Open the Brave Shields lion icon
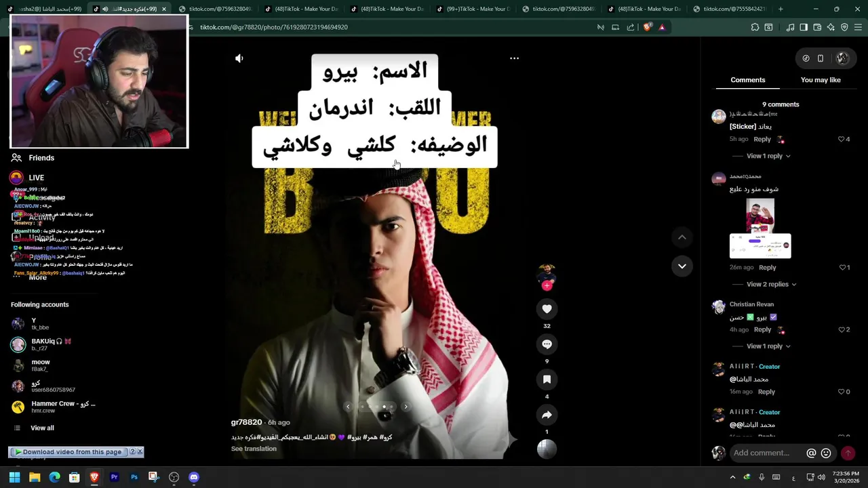Viewport: 868px width, 488px height. pyautogui.click(x=647, y=27)
